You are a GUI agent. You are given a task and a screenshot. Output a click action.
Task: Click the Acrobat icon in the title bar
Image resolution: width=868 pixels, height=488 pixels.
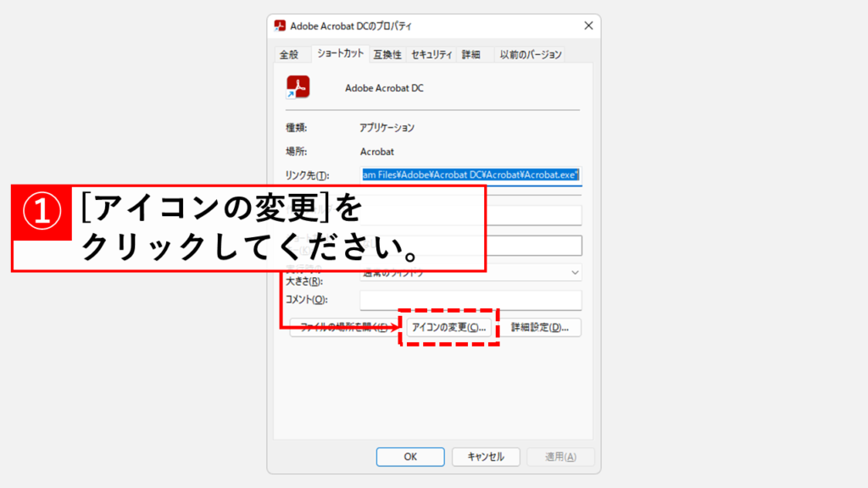(x=280, y=26)
